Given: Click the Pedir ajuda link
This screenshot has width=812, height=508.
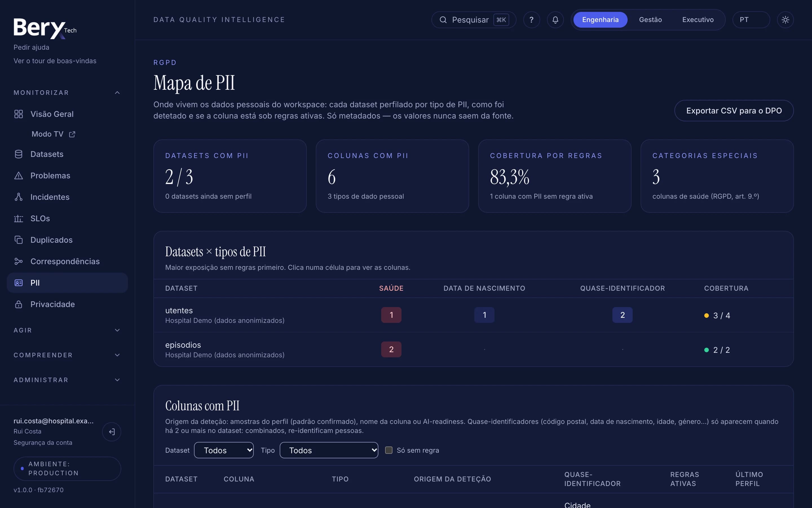Looking at the screenshot, I should (x=31, y=47).
